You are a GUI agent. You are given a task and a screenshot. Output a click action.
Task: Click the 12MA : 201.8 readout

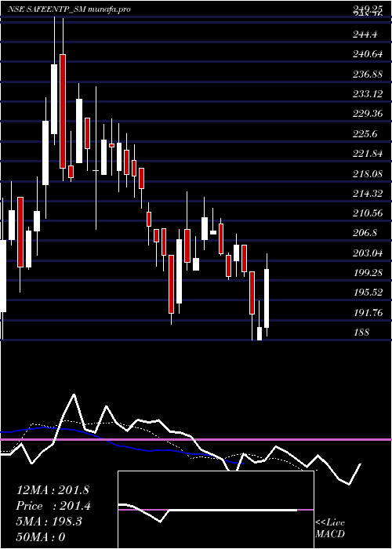[53, 490]
